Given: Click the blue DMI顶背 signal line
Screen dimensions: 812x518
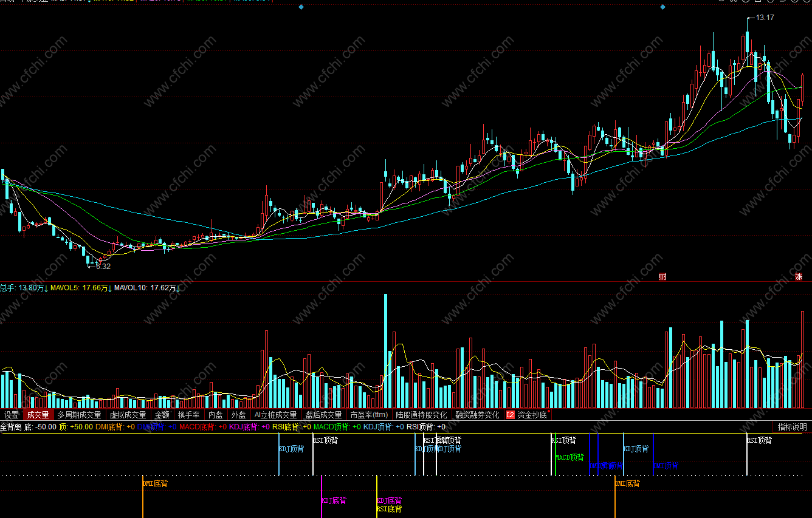Looking at the screenshot, I should [x=653, y=454].
